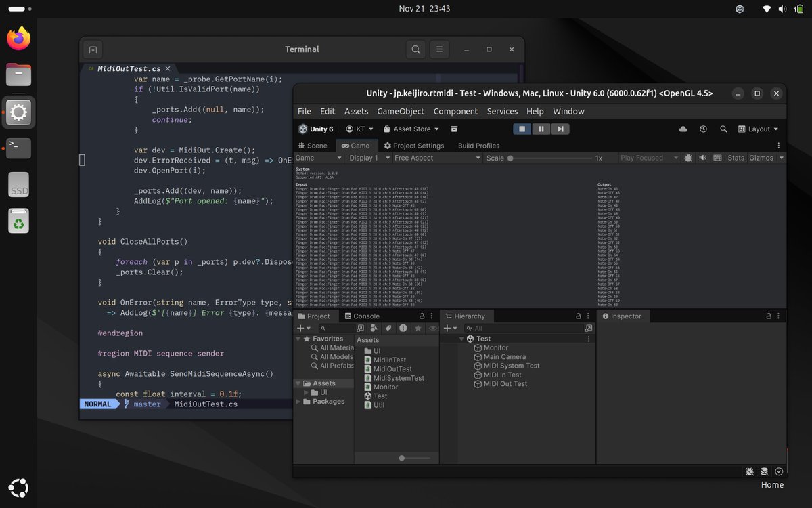Open Unity Cloud via the cloud icon
This screenshot has height=508, width=812.
click(x=683, y=129)
